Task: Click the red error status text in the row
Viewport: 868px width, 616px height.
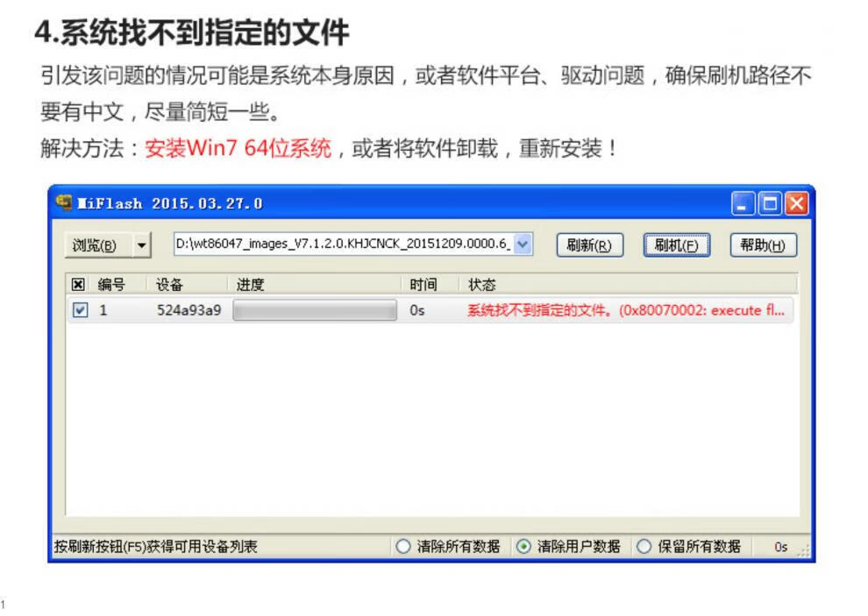Action: [x=625, y=310]
